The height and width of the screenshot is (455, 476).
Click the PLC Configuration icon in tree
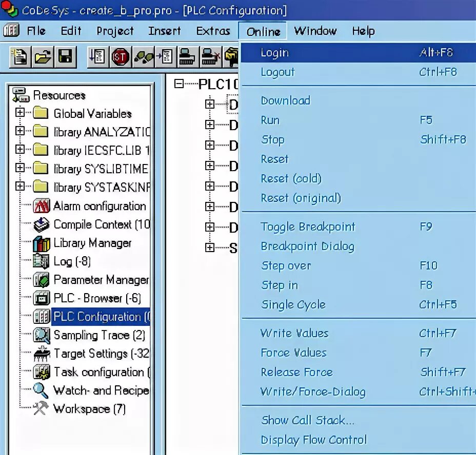(41, 317)
